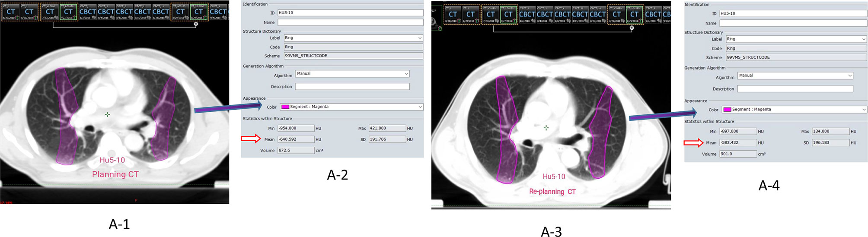Click gear icon on CBCT 8/4/2018 thumbnail in A-3
Screen dimensions: 868x237
(551, 21)
